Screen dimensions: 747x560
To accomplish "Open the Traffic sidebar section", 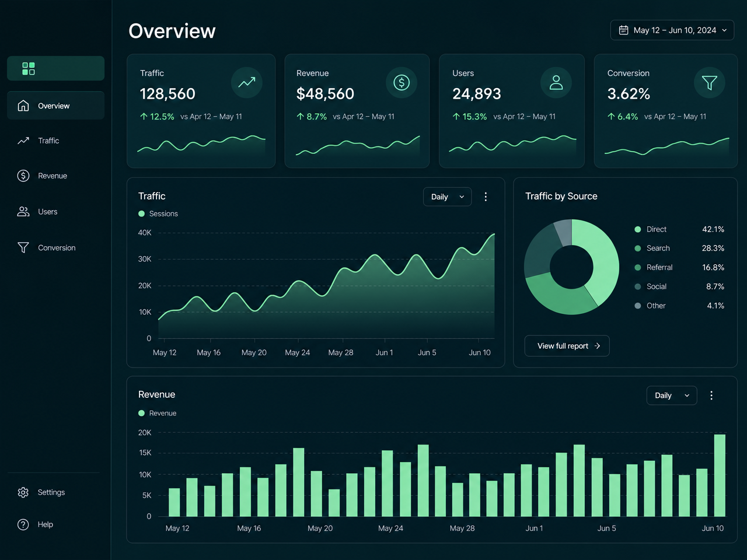I will (x=56, y=141).
